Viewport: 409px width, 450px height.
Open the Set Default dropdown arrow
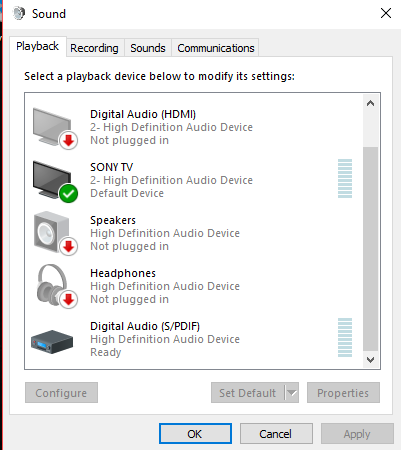(x=292, y=393)
